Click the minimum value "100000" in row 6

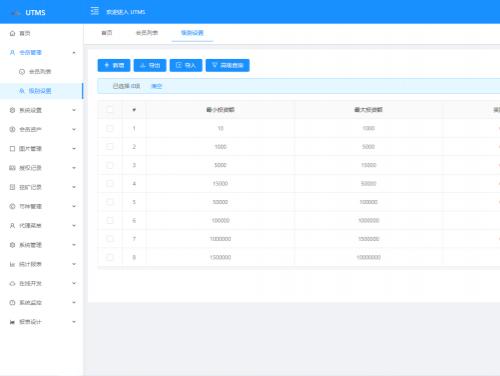220,220
